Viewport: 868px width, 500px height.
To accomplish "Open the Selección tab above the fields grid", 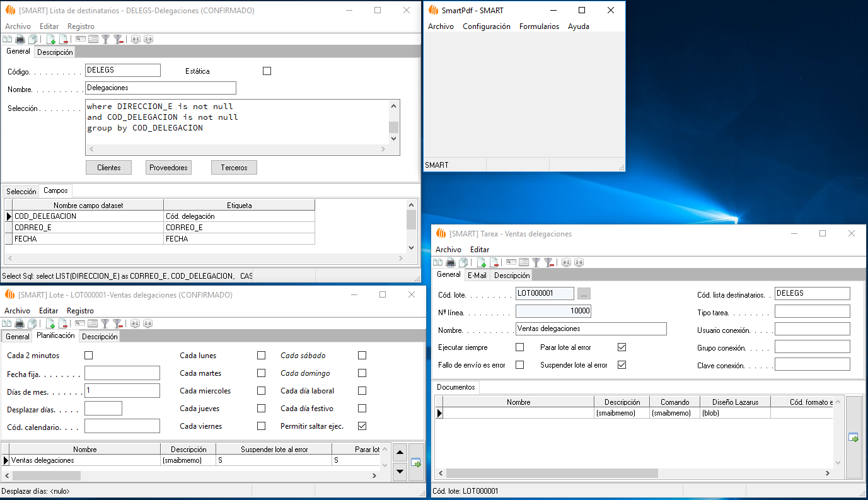I will (21, 192).
